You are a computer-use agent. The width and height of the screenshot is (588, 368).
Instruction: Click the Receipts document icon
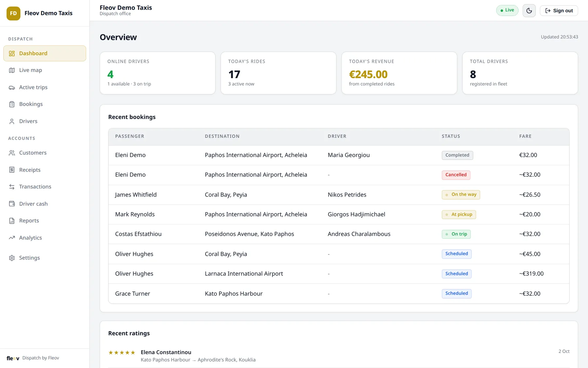tap(12, 170)
